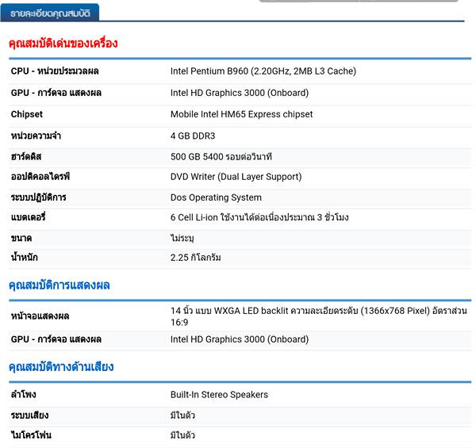Click the ไม่ระบุ size value
Screen dimensions: 476x448
point(182,238)
